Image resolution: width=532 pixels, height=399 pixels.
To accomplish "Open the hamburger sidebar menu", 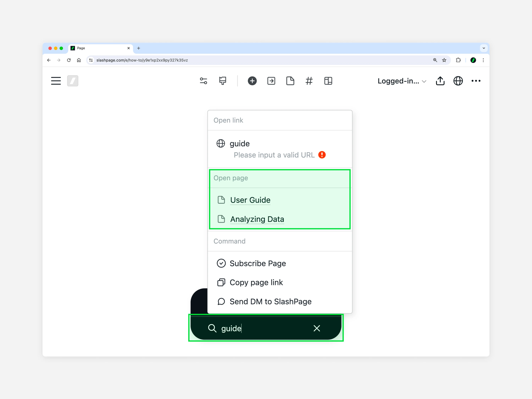I will click(56, 81).
